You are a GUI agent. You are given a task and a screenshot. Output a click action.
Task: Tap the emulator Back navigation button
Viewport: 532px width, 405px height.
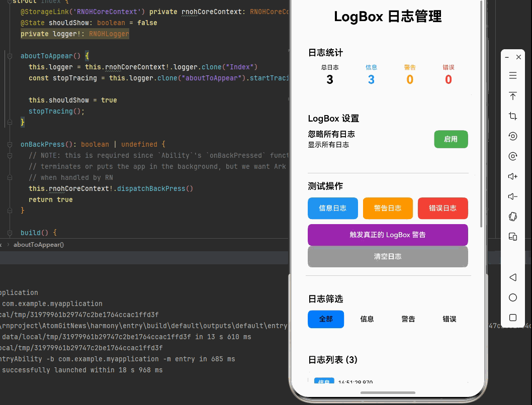coord(513,277)
